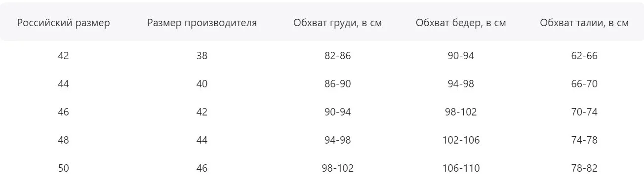This screenshot has height=187, width=644.
Task: Select Russian size 42 cell
Action: 63,56
